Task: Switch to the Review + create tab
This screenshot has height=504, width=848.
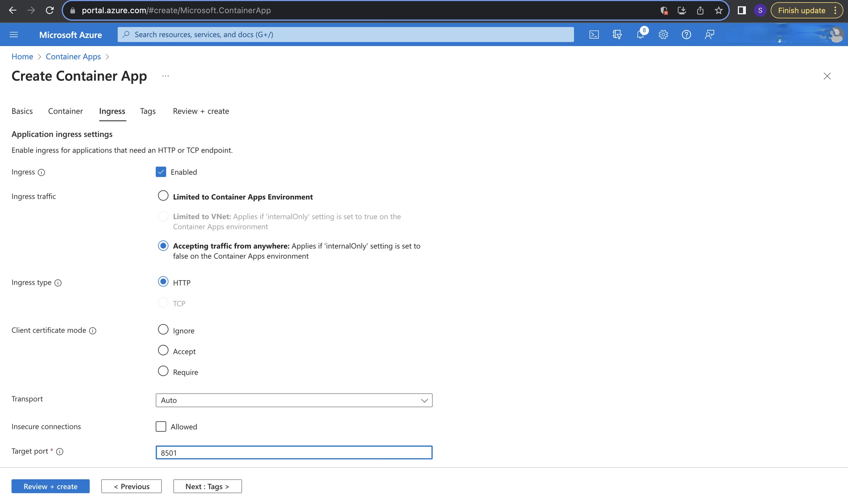Action: point(201,111)
